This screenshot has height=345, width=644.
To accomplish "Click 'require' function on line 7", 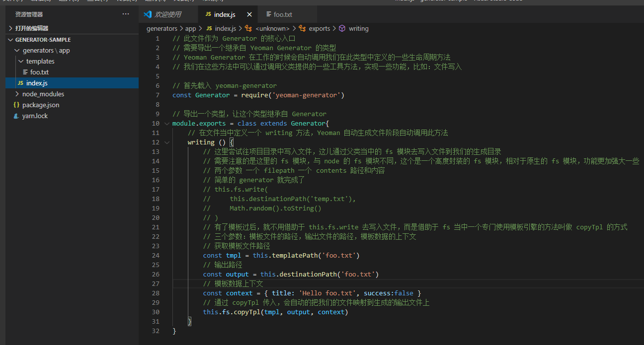I will pos(255,95).
